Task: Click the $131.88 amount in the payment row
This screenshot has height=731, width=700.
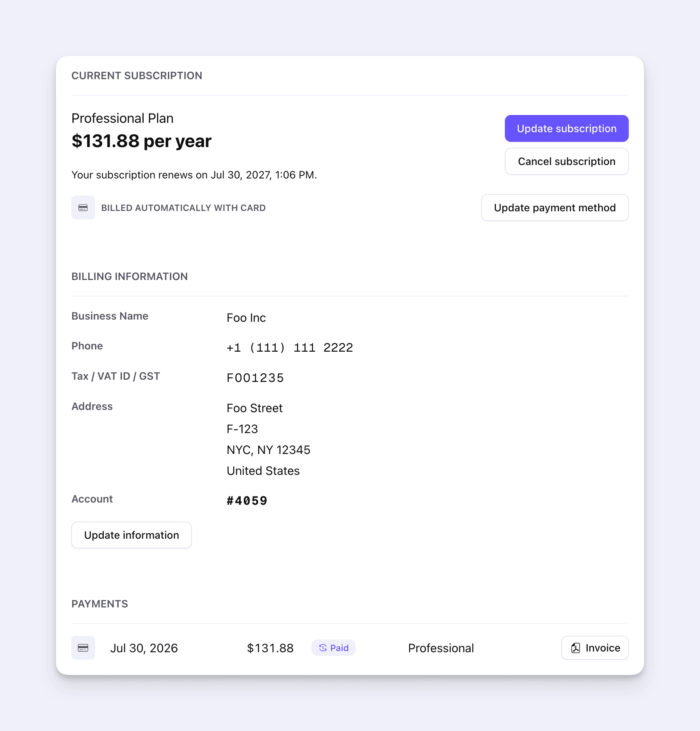Action: [270, 648]
